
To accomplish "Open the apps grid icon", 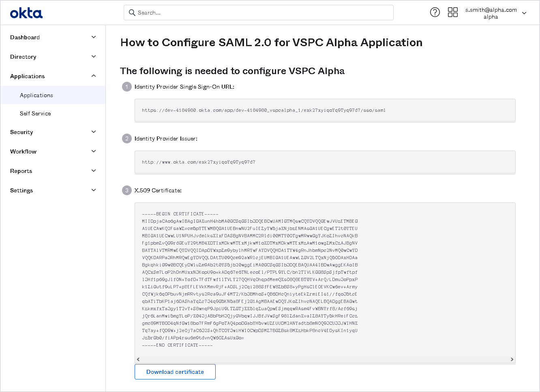I will 452,12.
